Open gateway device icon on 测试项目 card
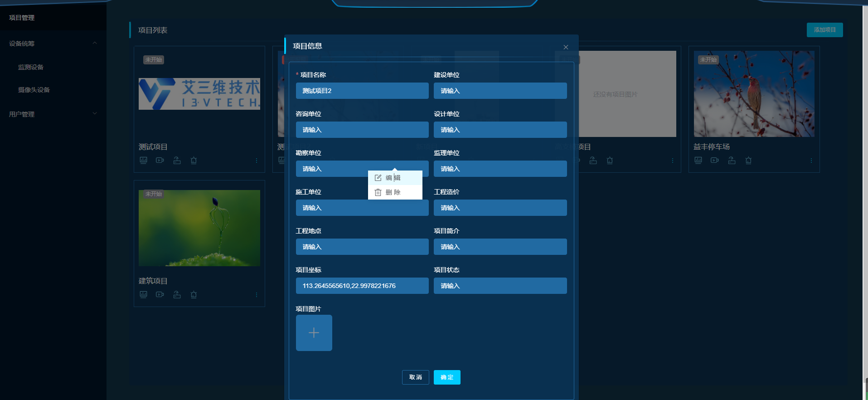This screenshot has height=400, width=868. [x=177, y=160]
